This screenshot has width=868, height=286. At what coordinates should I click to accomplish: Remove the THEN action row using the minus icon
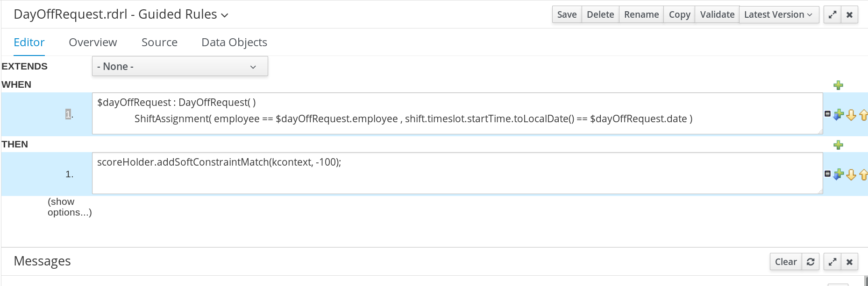[828, 174]
